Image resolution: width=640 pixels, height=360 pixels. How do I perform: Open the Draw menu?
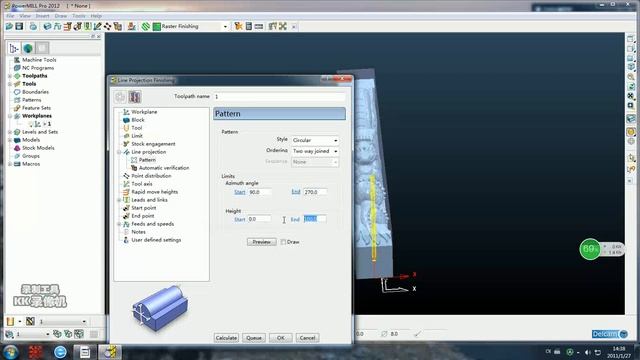click(x=60, y=16)
